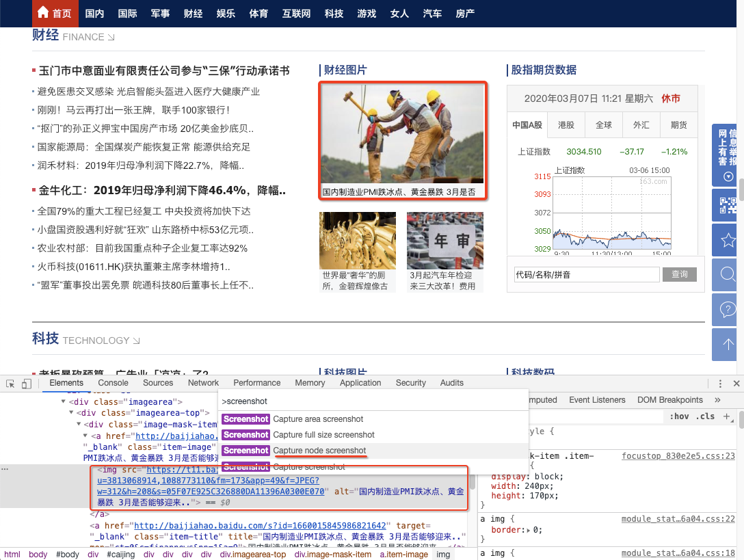The width and height of the screenshot is (744, 560).
Task: Open the magnifier search icon in sidebar
Action: point(724,275)
